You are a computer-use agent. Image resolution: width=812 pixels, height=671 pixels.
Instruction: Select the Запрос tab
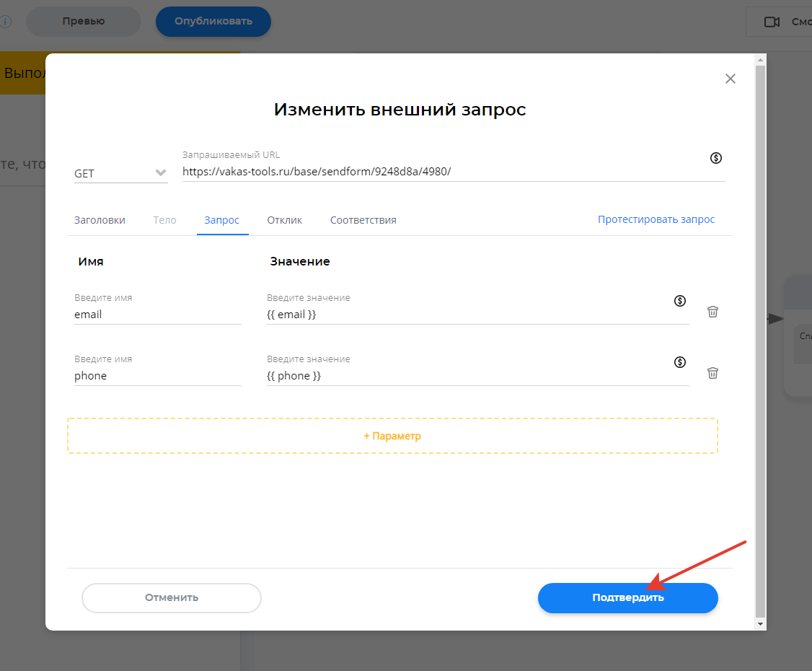coord(221,220)
